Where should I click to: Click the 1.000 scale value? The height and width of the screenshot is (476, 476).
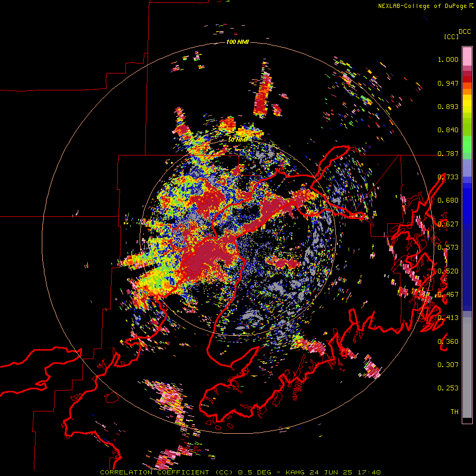tap(448, 60)
